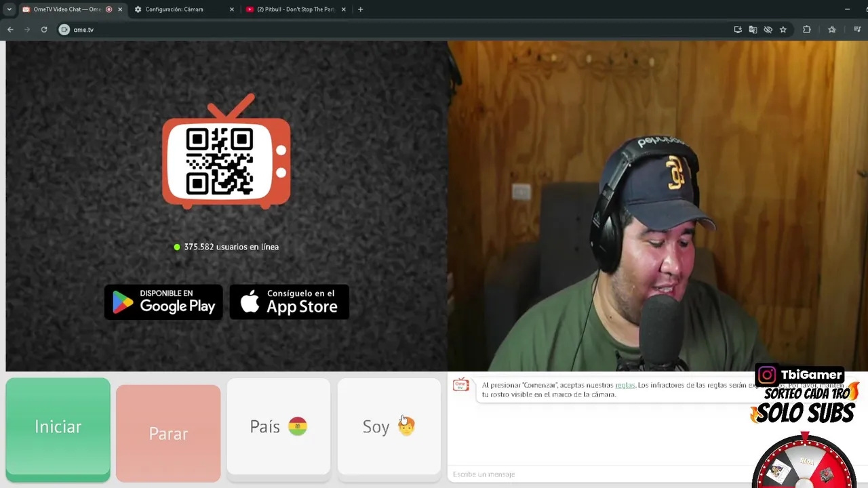Click the Instagram logo on overlay

767,375
